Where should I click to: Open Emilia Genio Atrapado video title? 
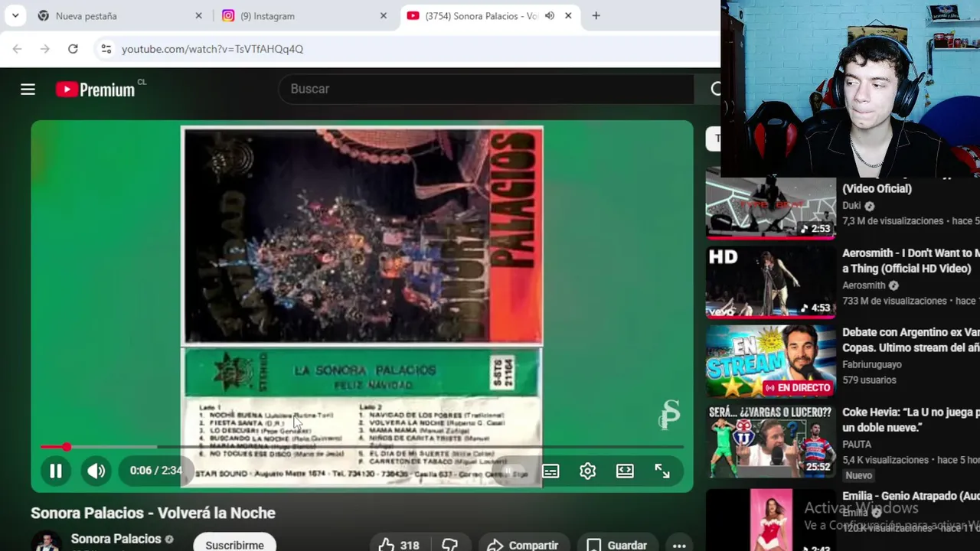tap(910, 496)
